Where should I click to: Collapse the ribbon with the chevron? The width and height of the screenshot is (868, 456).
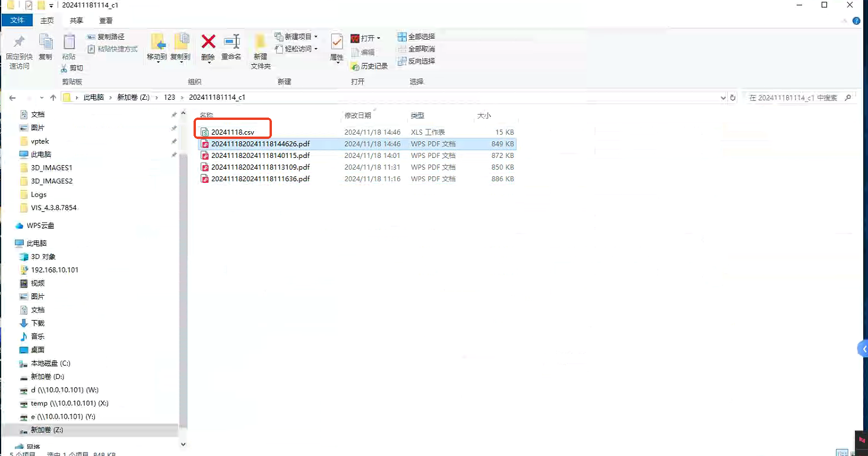[845, 20]
